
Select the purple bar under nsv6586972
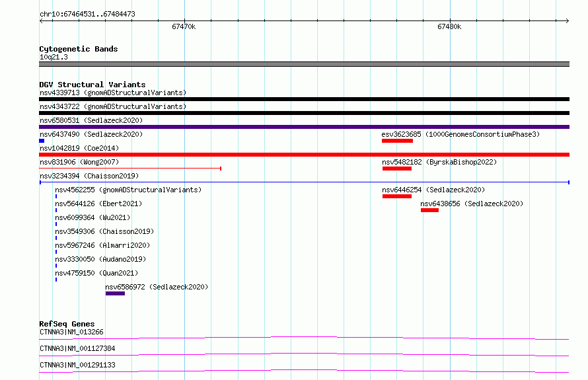[x=115, y=293]
